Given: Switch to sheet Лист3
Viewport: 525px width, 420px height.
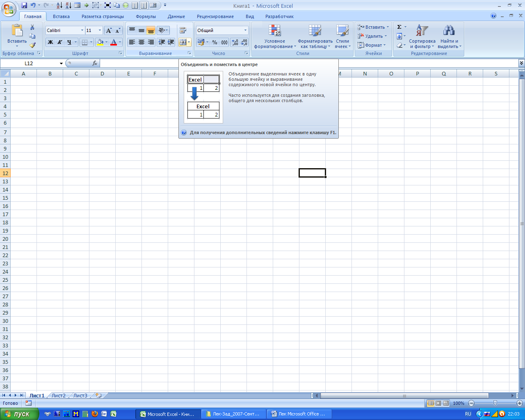Looking at the screenshot, I should coord(80,396).
